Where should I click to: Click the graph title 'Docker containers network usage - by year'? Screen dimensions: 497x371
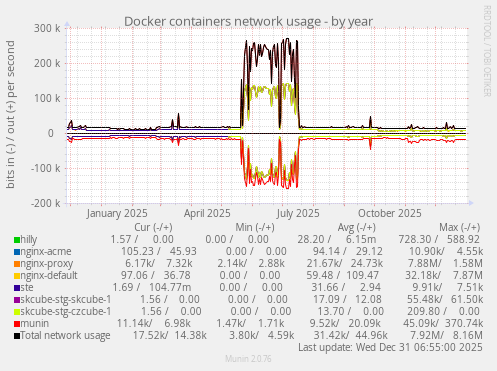(248, 21)
